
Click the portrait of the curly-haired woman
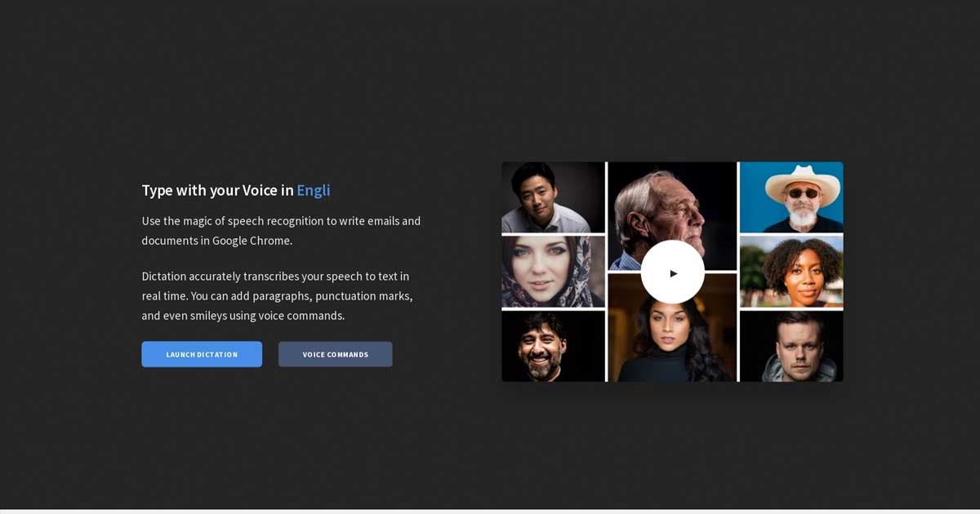(x=791, y=271)
